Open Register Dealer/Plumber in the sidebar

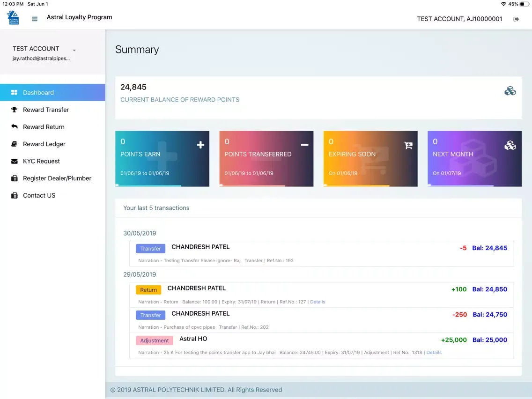(x=52, y=178)
